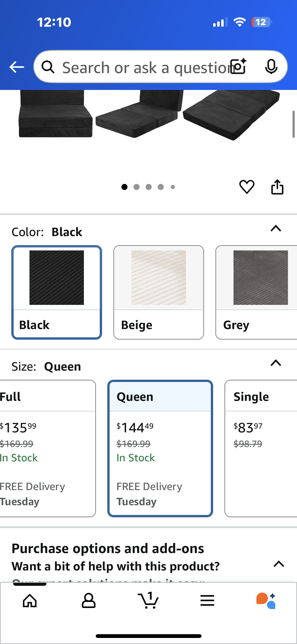Select the Beige color option
The image size is (297, 644).
pyautogui.click(x=158, y=292)
